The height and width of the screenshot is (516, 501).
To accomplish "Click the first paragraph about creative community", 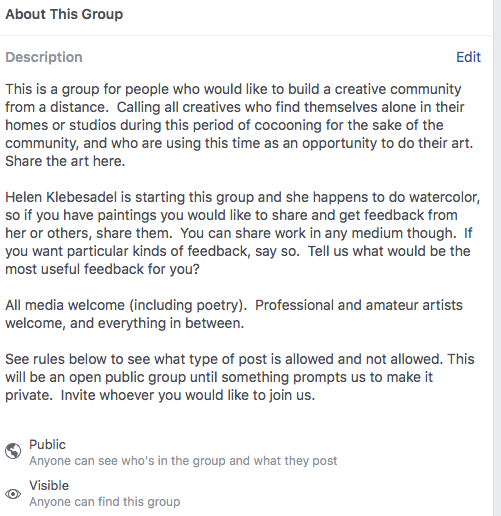I will click(239, 125).
